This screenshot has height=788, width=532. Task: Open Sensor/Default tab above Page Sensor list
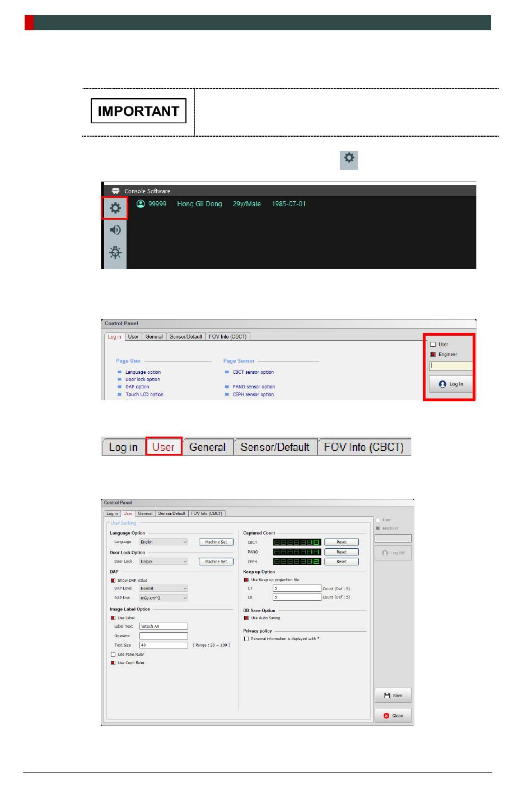point(186,337)
